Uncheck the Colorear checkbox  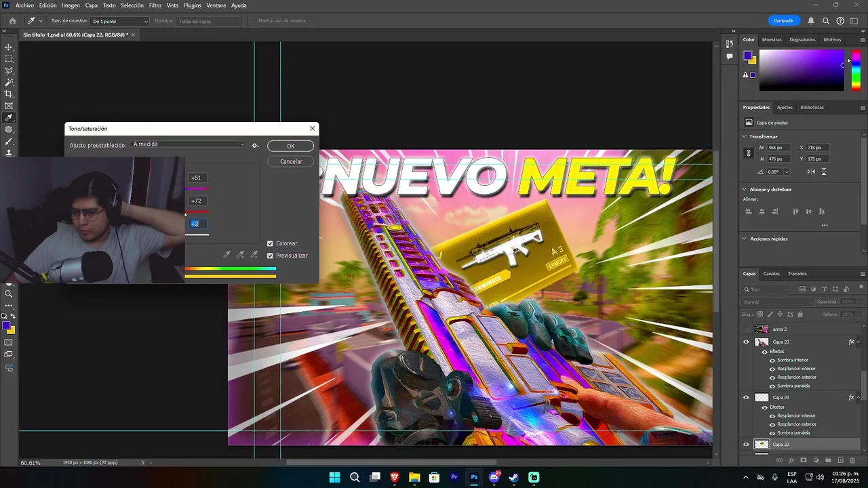coord(270,243)
